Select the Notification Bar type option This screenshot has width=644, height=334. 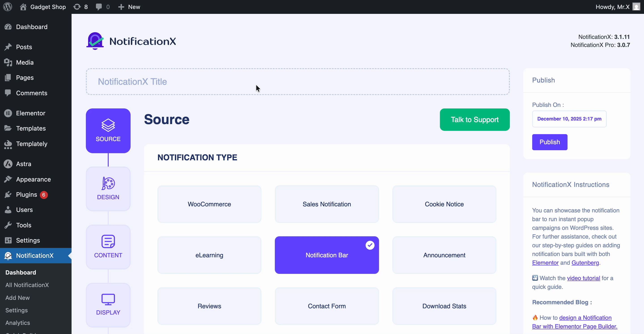[326, 255]
